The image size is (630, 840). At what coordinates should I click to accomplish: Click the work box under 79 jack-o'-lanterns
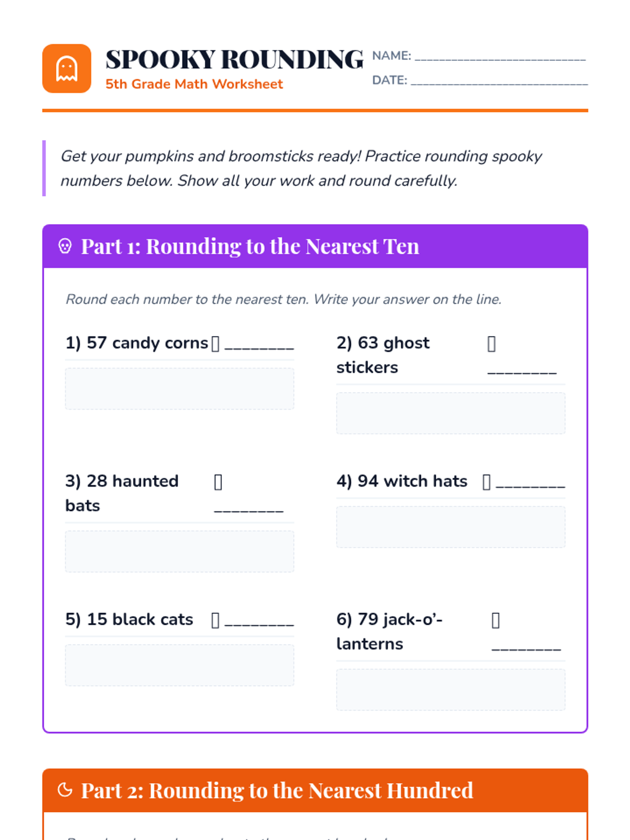(x=451, y=689)
